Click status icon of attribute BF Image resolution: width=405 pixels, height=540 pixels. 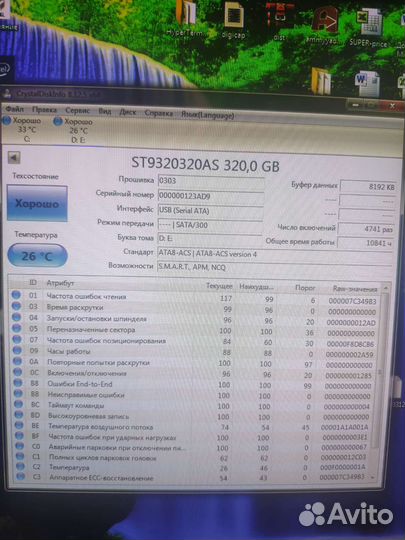pyautogui.click(x=20, y=436)
